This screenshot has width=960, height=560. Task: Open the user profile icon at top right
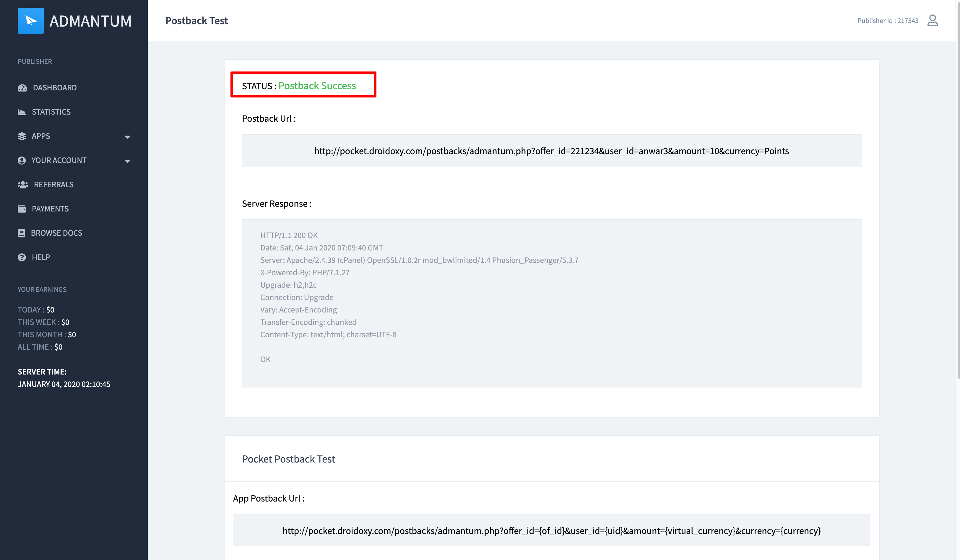(x=932, y=21)
